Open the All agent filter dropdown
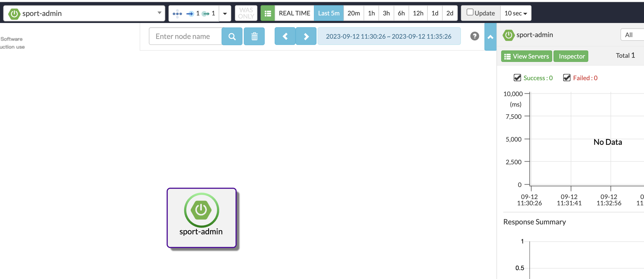The image size is (644, 279). [632, 34]
